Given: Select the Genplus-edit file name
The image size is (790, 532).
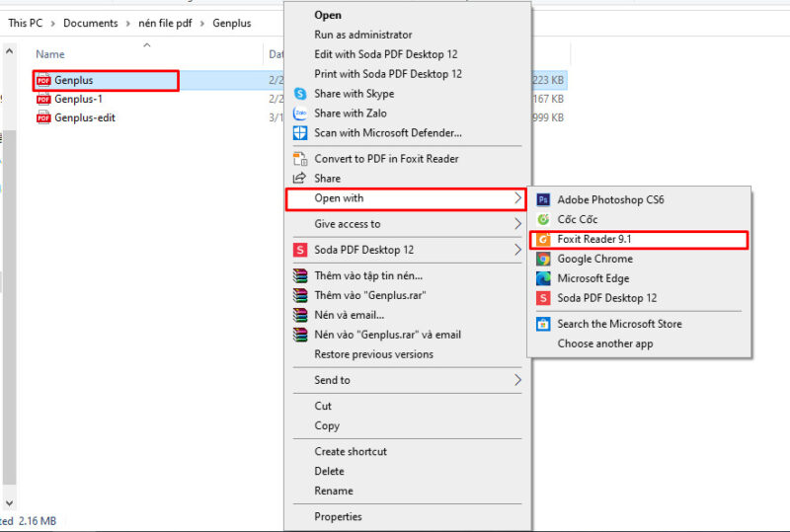Looking at the screenshot, I should [x=85, y=117].
